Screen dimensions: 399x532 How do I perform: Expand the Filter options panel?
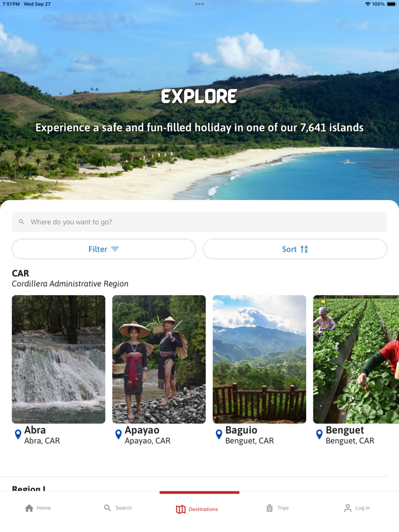tap(104, 249)
